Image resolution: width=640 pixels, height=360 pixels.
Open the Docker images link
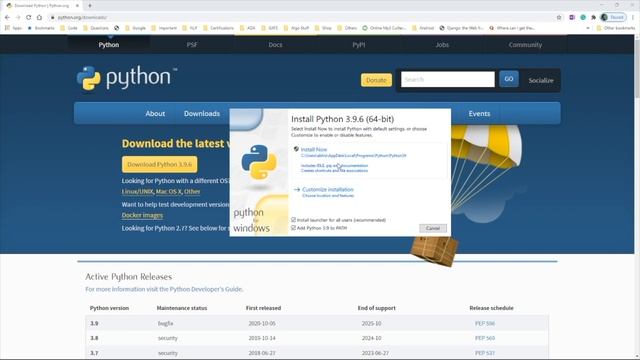coord(142,215)
